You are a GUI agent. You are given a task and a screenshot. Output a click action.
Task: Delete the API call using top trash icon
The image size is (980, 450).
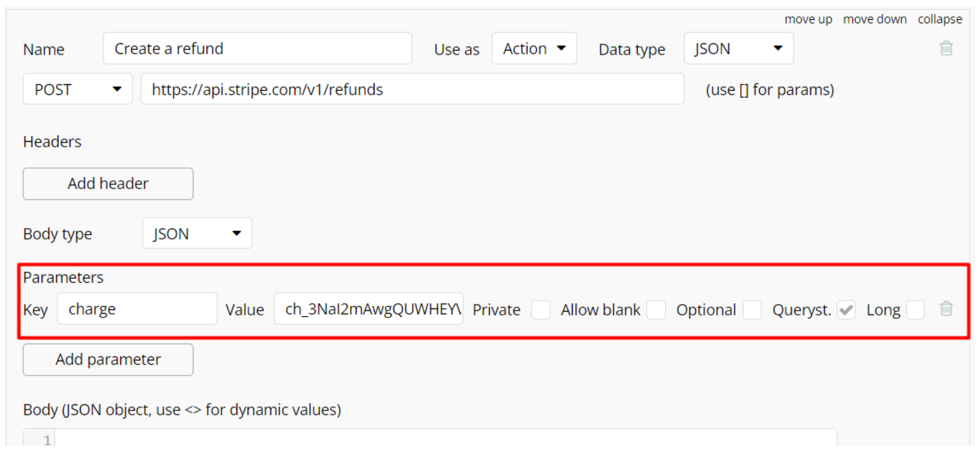946,48
